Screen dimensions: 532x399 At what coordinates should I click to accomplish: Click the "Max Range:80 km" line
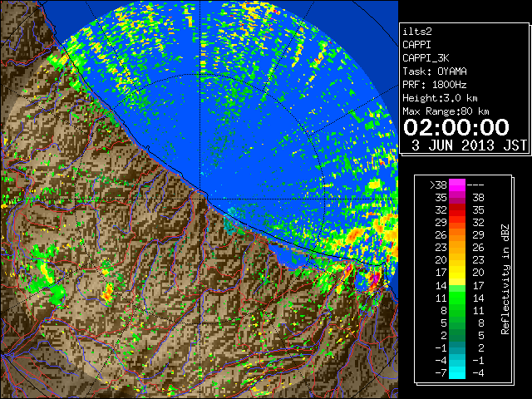point(446,111)
